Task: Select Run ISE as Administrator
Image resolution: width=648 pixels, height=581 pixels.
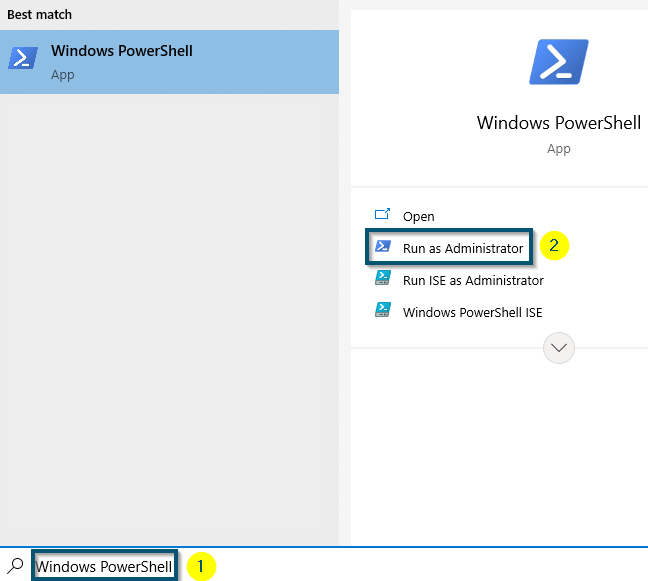Action: coord(473,281)
